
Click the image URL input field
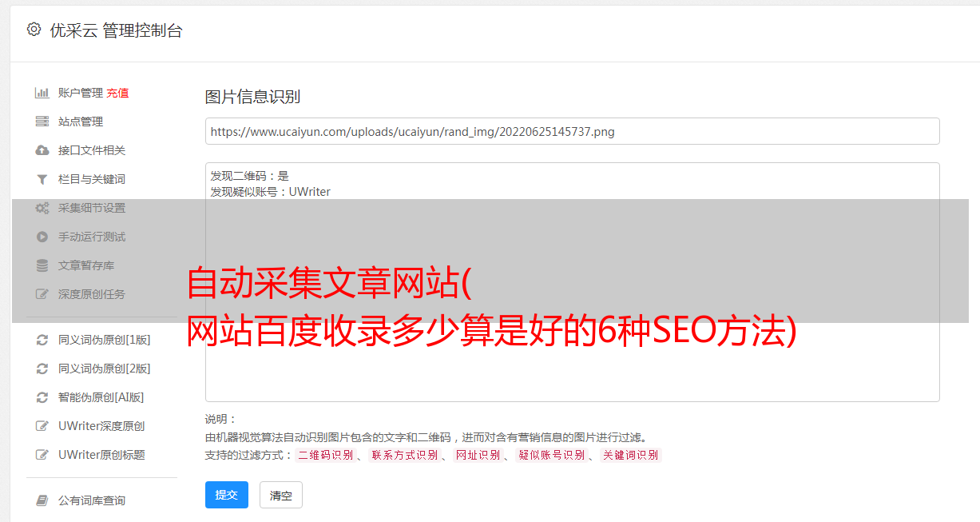572,131
